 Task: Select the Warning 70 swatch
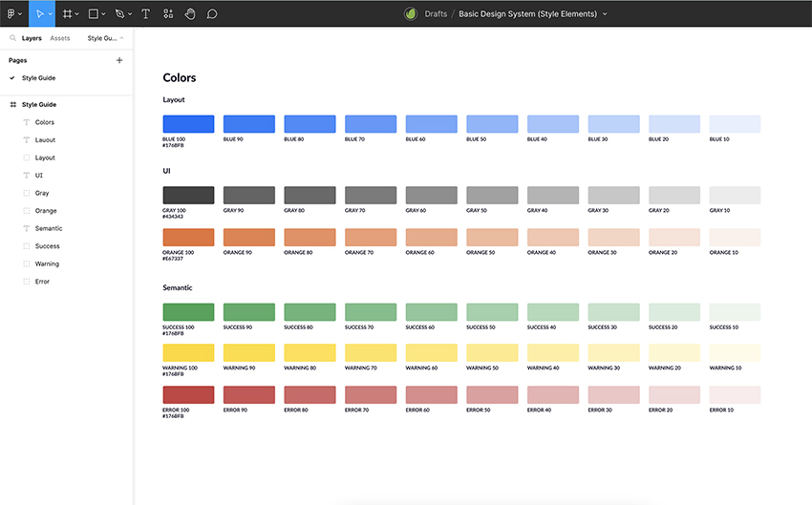[371, 353]
